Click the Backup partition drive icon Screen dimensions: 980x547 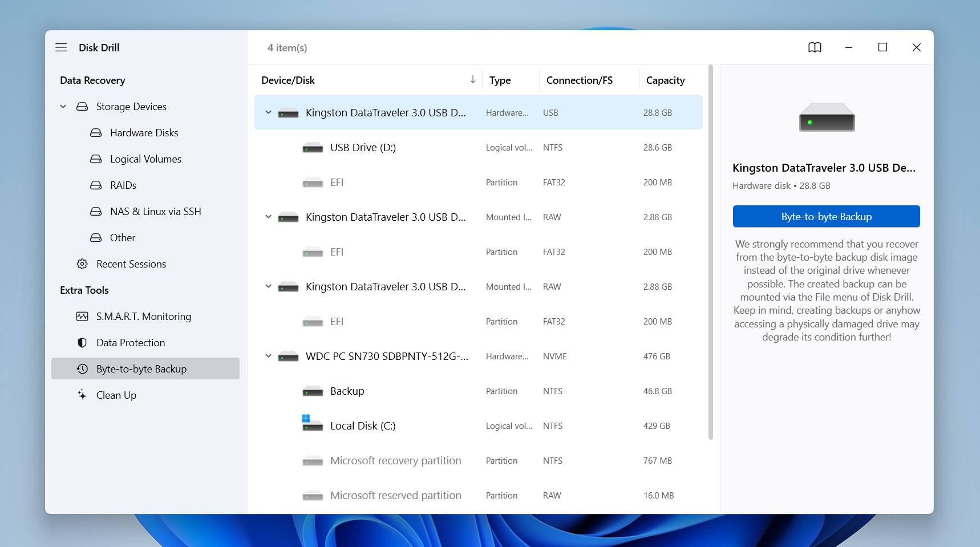click(x=313, y=391)
